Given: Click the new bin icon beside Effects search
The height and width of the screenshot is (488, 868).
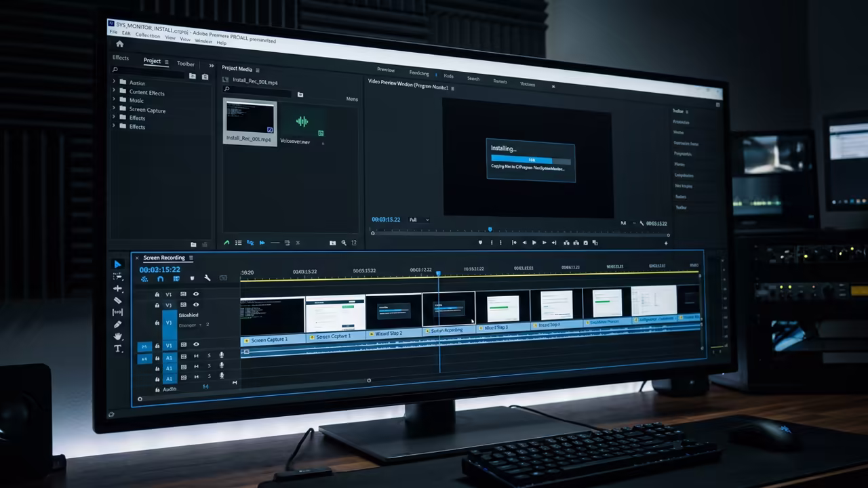Looking at the screenshot, I should pyautogui.click(x=193, y=77).
